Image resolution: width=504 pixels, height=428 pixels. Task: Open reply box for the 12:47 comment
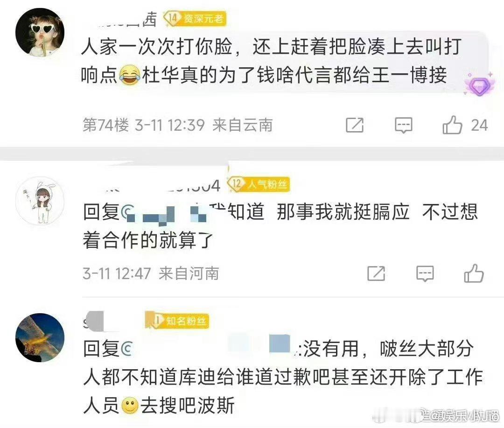pos(425,274)
